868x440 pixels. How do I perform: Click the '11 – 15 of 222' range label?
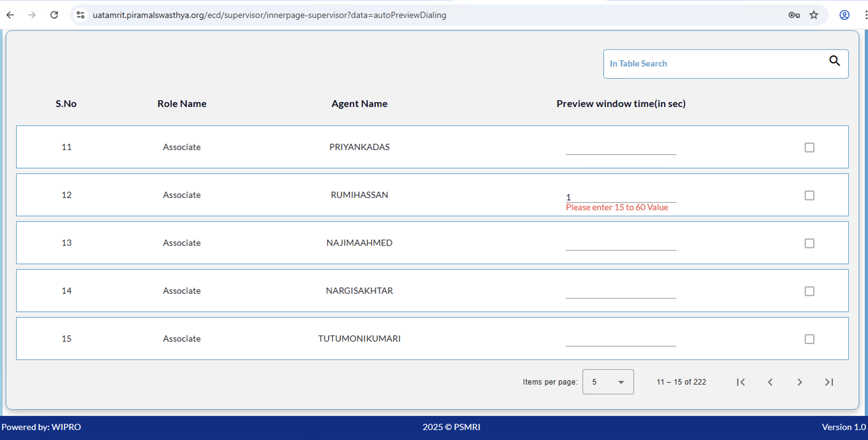pos(681,382)
